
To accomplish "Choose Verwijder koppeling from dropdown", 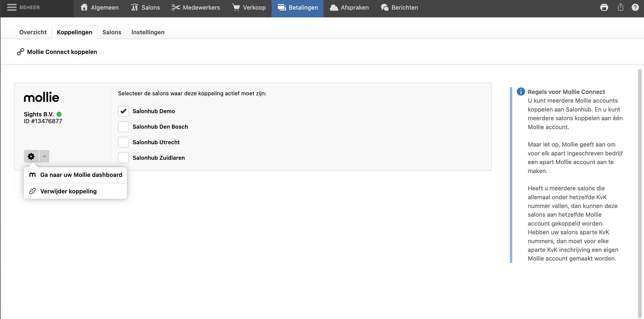I will point(75,191).
